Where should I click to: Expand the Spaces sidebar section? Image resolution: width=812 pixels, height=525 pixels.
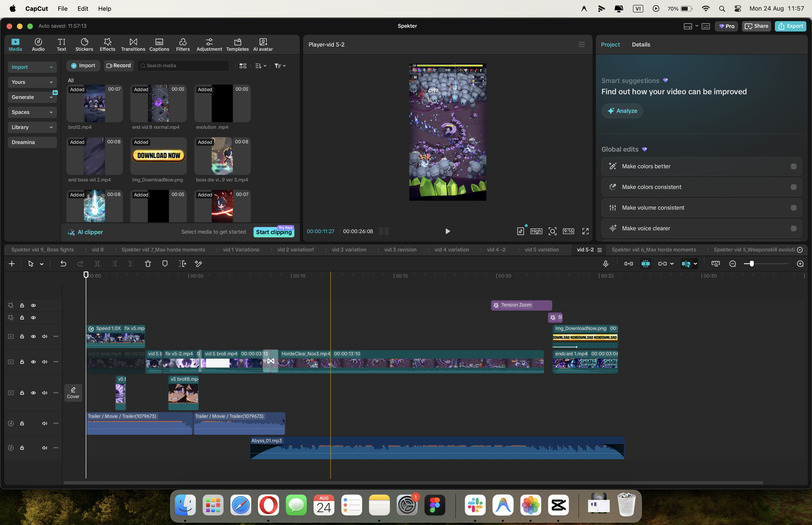tap(32, 112)
